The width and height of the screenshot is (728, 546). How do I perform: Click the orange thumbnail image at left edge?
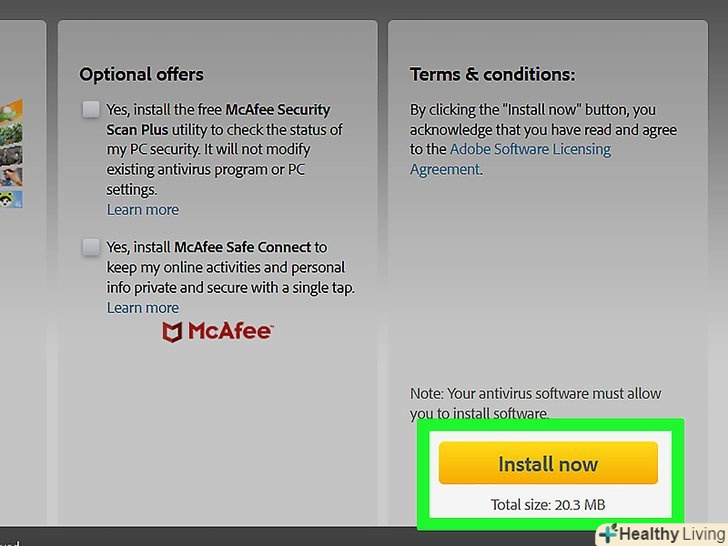14,109
